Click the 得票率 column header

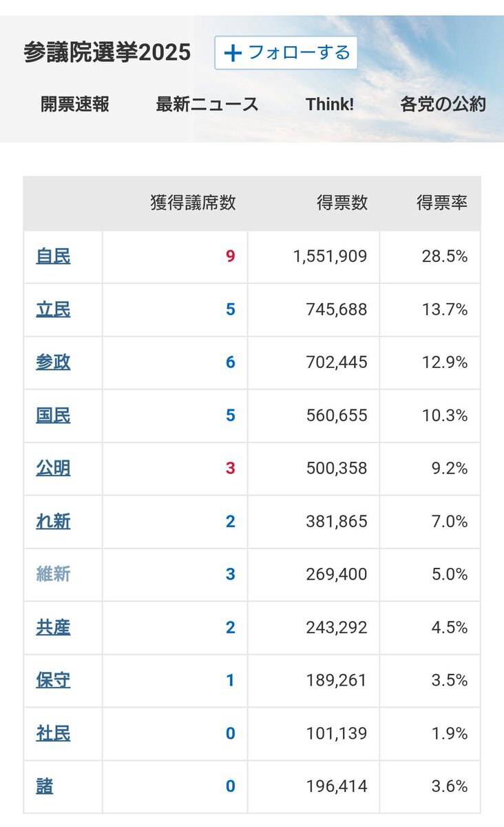(x=442, y=203)
